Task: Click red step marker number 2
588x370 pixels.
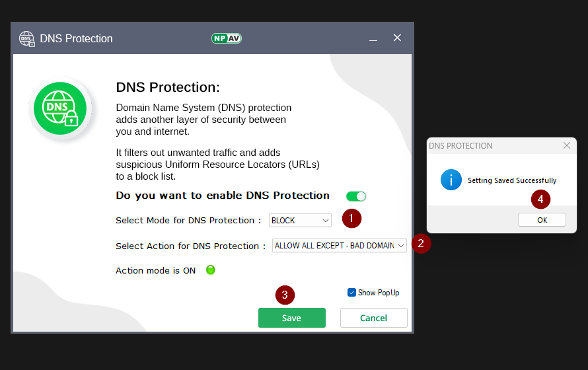Action: pyautogui.click(x=421, y=243)
